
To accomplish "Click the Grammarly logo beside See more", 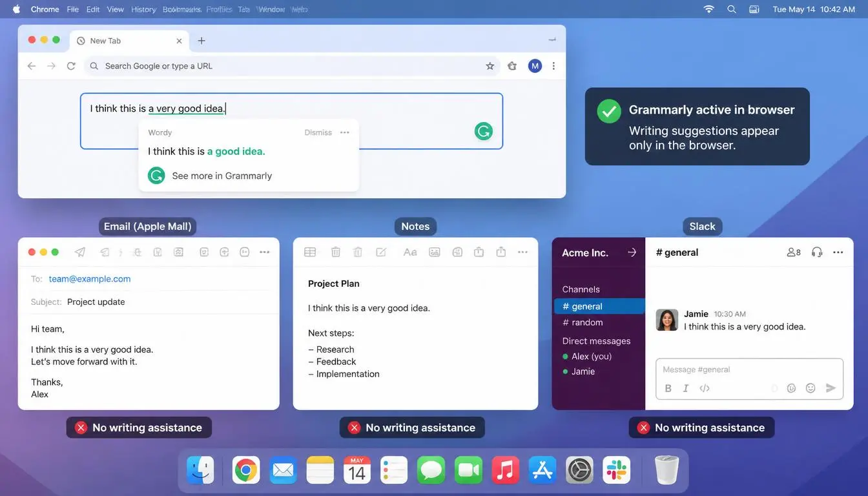I will pyautogui.click(x=156, y=176).
